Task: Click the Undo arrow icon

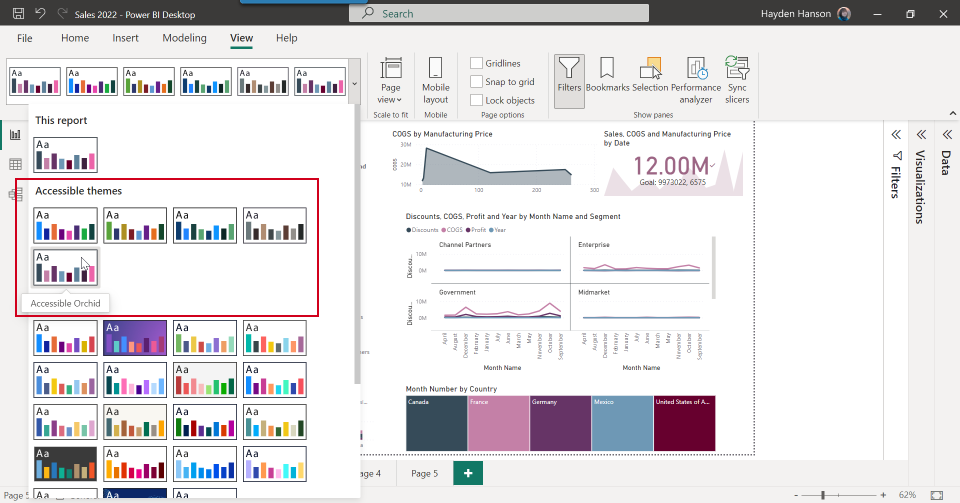Action: click(40, 13)
